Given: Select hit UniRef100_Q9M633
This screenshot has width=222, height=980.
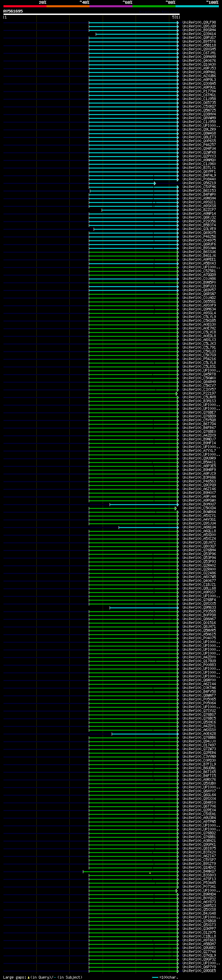Looking at the screenshot, I should 199,608.
